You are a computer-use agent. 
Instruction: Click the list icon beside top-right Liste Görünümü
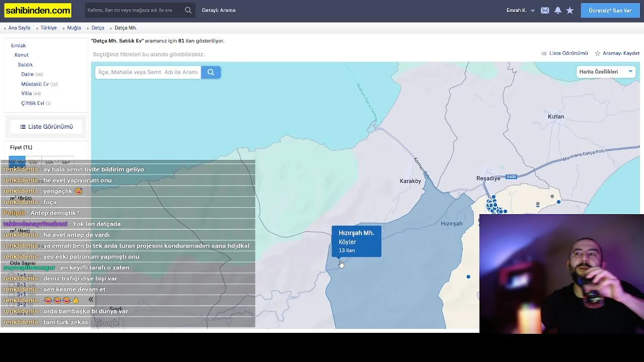click(x=543, y=53)
